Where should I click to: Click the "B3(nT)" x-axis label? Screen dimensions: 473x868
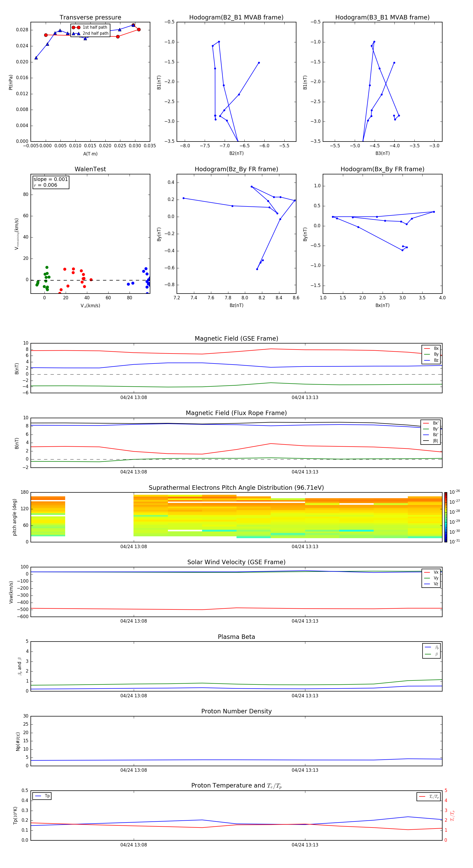(x=382, y=153)
